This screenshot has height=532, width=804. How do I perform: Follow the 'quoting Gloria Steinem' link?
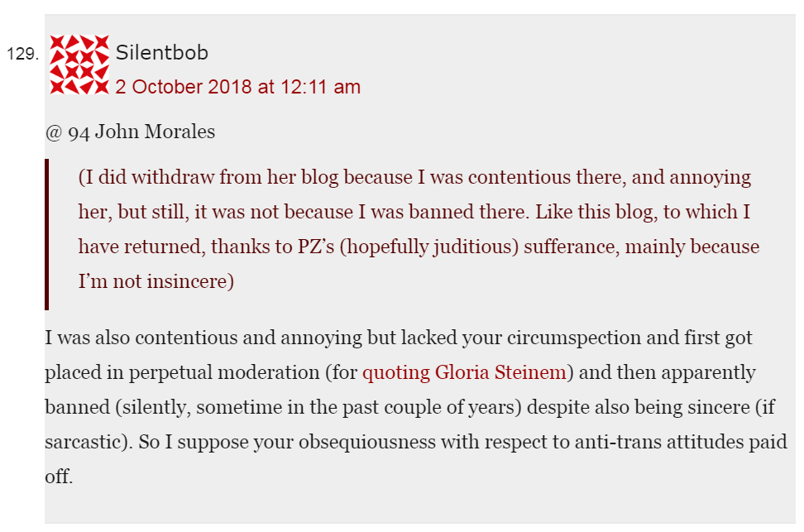464,372
